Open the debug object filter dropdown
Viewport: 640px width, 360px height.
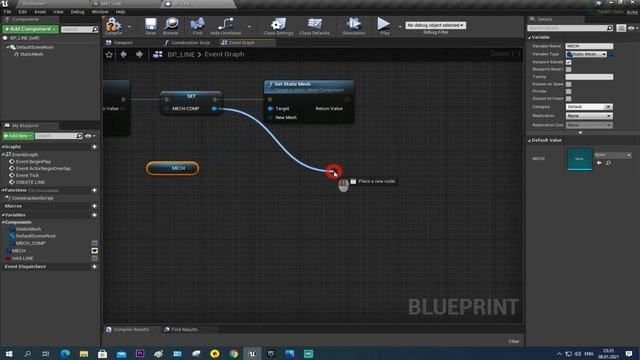(436, 25)
